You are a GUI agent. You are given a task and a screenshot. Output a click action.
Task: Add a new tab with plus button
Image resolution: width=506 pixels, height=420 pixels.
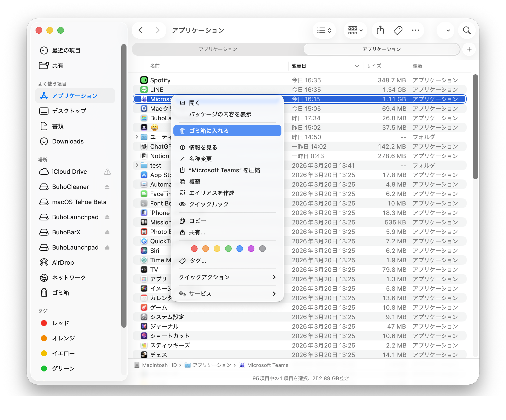[469, 49]
